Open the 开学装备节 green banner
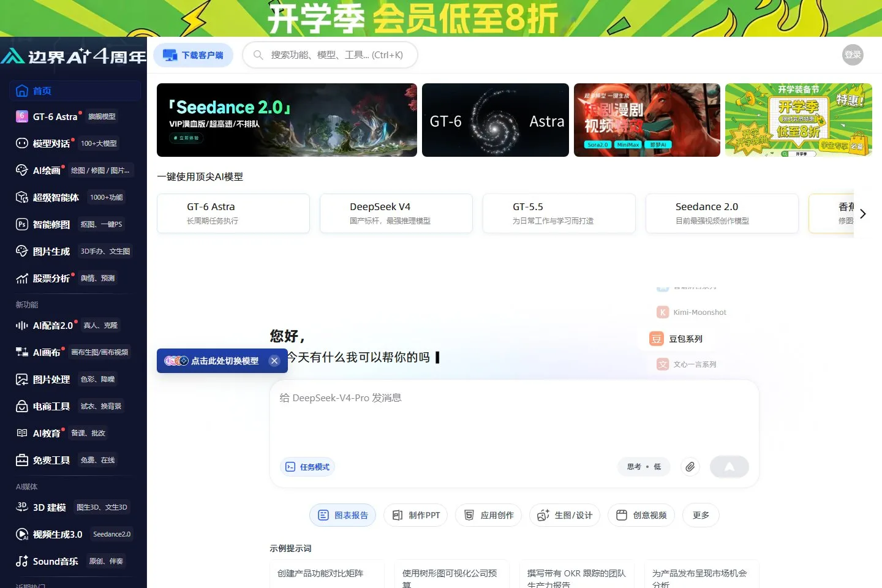Image resolution: width=882 pixels, height=588 pixels. click(799, 120)
